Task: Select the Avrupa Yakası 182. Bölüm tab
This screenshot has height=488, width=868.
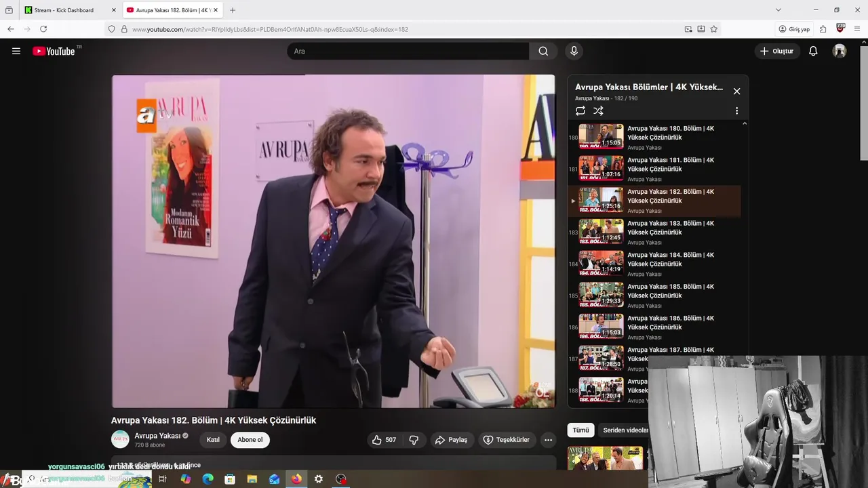Action: pos(173,10)
